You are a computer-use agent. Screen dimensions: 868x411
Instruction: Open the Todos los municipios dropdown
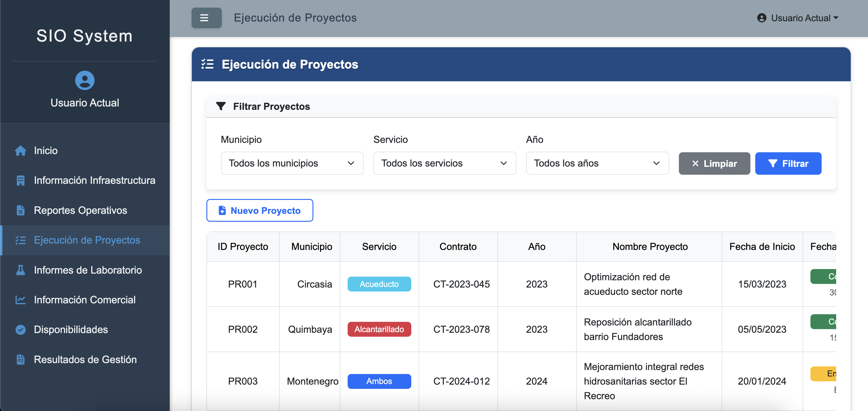(292, 163)
